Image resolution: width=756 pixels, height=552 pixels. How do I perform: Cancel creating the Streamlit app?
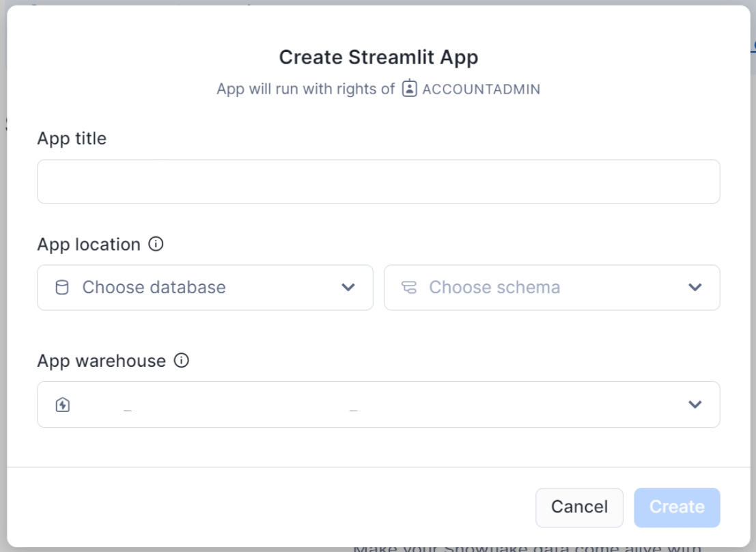click(x=579, y=507)
